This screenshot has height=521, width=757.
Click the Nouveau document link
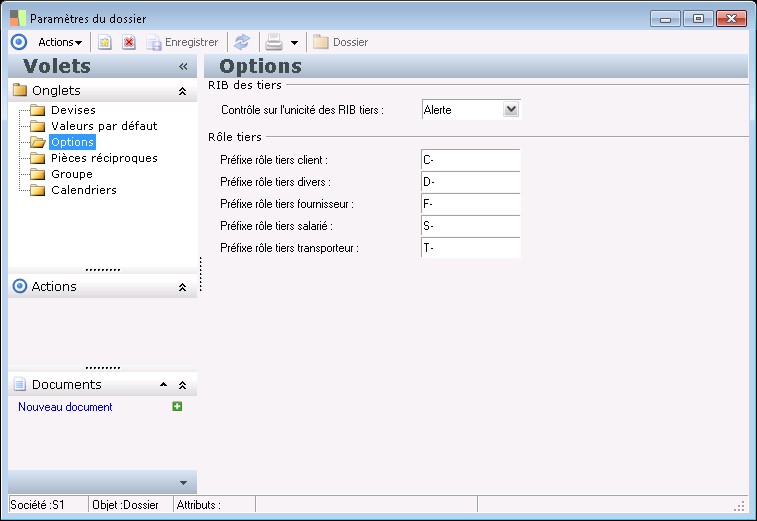[x=65, y=407]
